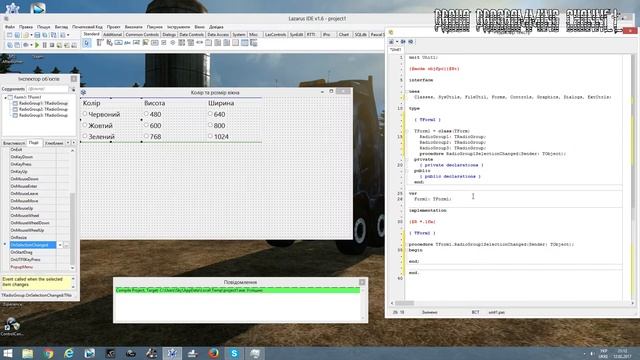
Task: Click the ellipsis button beside OnSelectionChanged
Action: click(66, 245)
